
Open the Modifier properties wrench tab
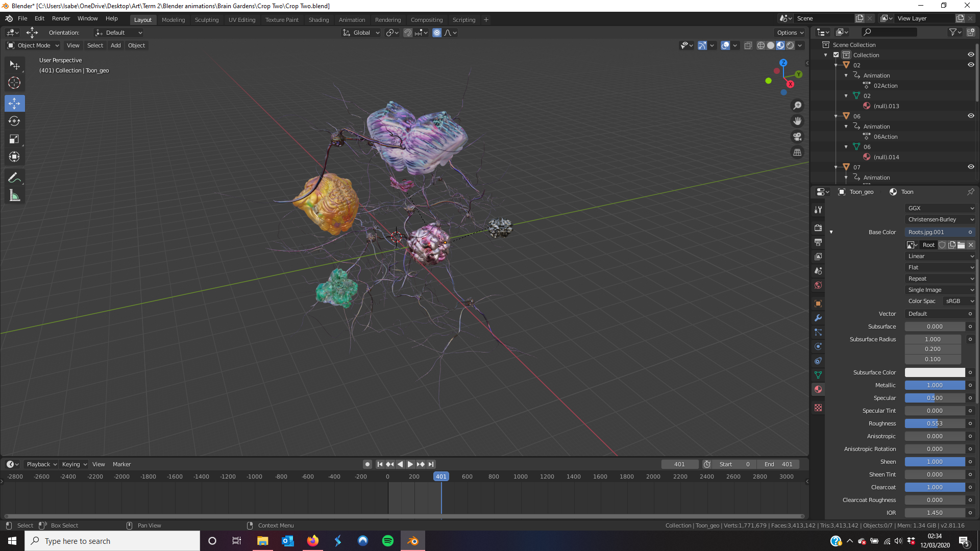[x=818, y=318]
